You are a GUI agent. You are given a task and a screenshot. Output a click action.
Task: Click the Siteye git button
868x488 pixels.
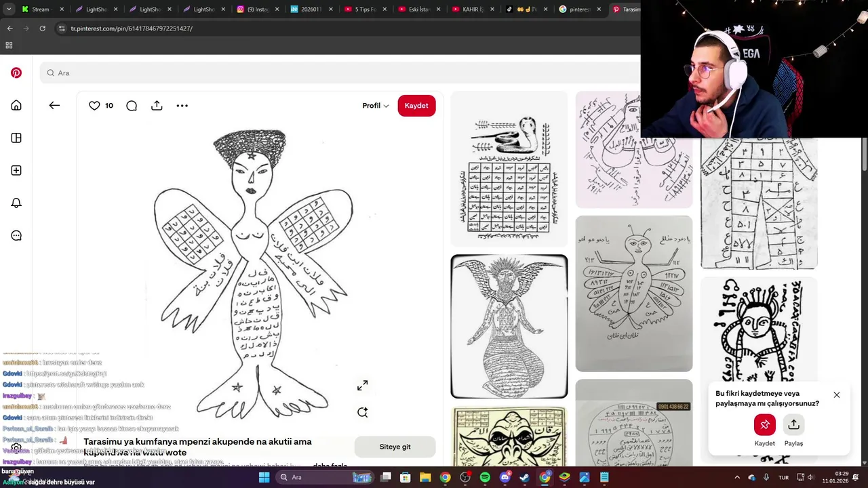[x=395, y=447]
